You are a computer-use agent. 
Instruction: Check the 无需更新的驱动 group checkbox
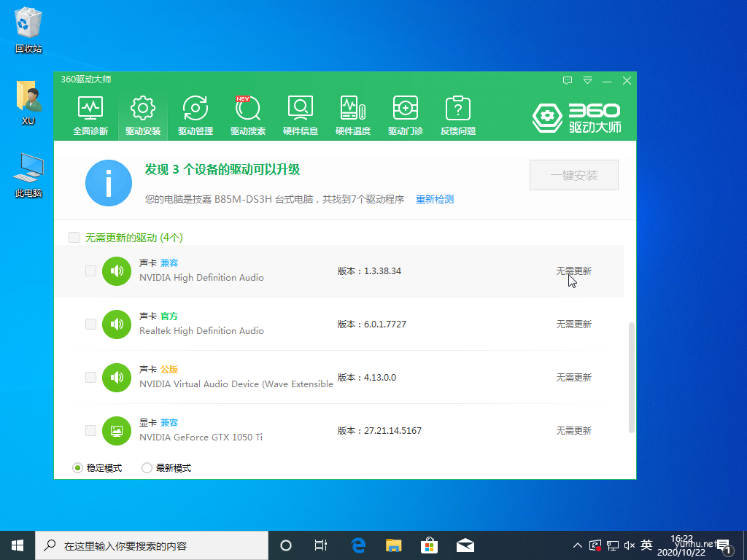74,237
